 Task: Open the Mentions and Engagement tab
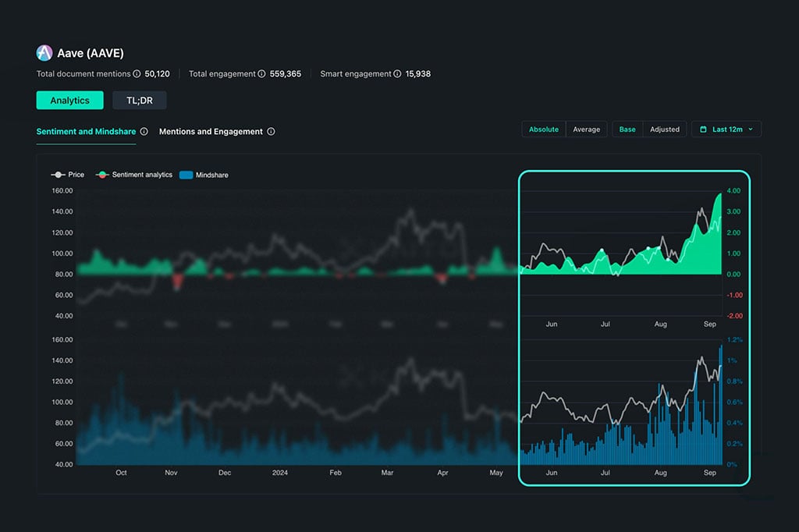click(211, 132)
